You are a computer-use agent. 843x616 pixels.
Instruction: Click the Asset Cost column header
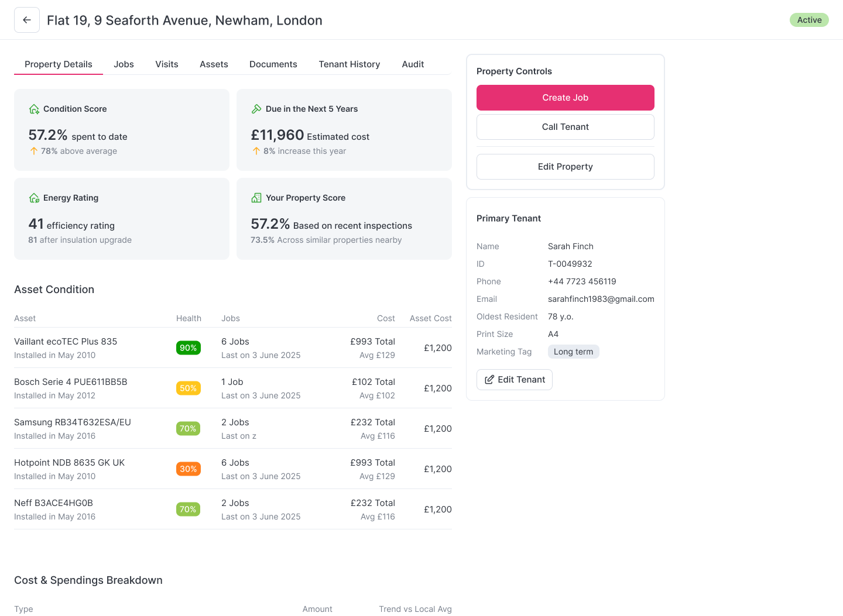pos(431,318)
